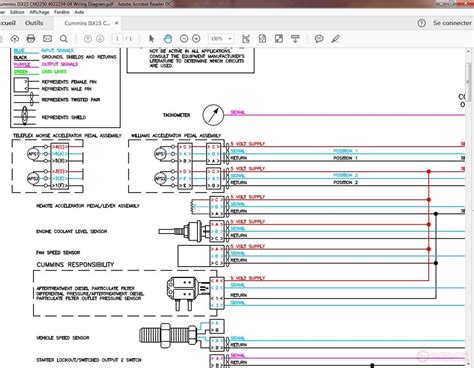Zoom out with minus button
Image resolution: width=474 pixels, height=368 pixels.
point(184,39)
